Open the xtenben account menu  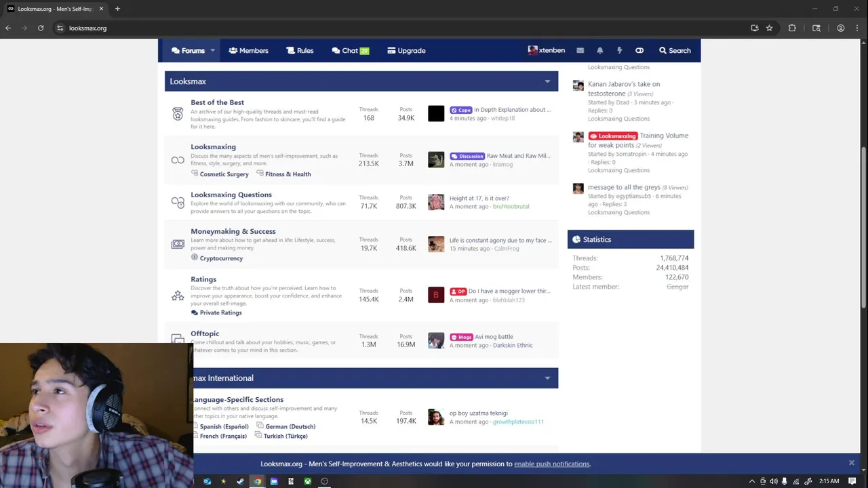547,50
